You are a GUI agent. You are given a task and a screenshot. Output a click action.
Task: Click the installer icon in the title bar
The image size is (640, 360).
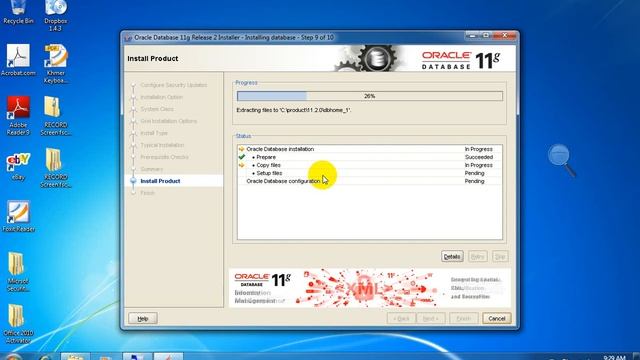[x=128, y=38]
